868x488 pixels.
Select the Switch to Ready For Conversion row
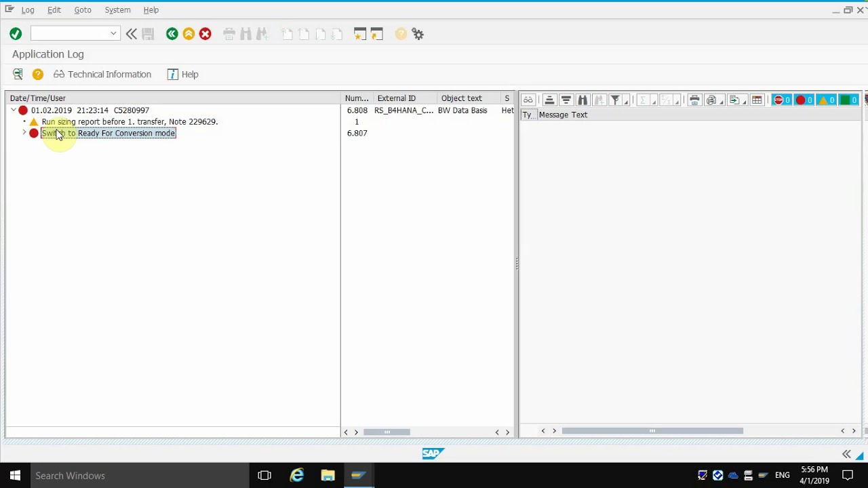tap(108, 134)
